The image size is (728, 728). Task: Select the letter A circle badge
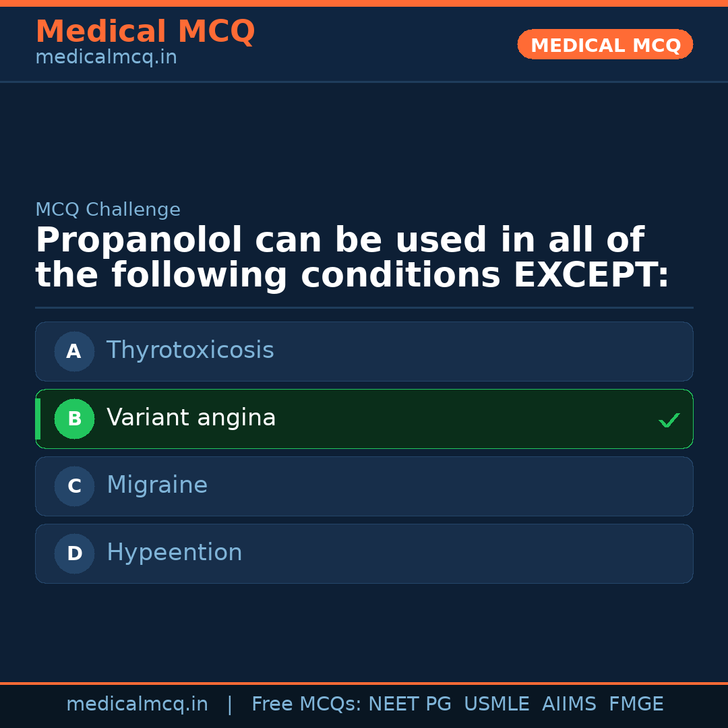(74, 351)
